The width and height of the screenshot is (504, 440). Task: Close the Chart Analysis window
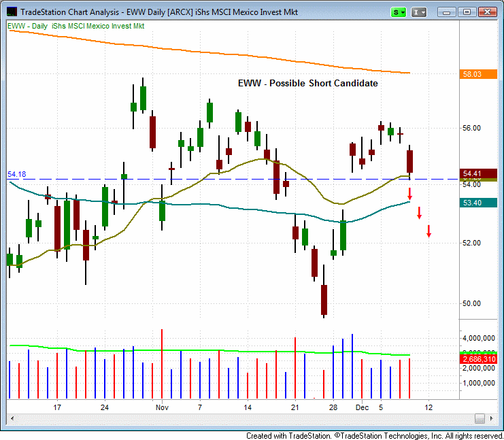tap(486, 12)
